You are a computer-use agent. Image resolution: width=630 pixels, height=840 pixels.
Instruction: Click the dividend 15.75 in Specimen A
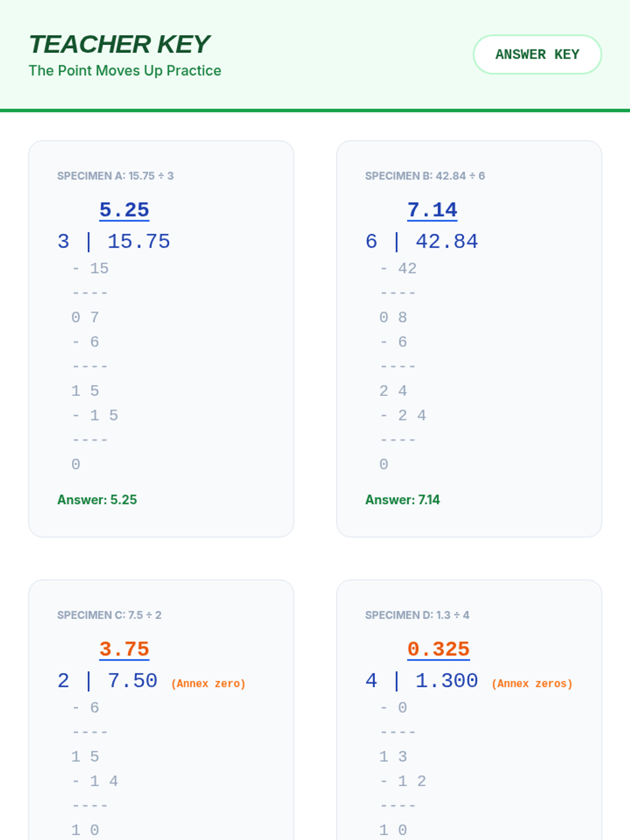[x=139, y=241]
